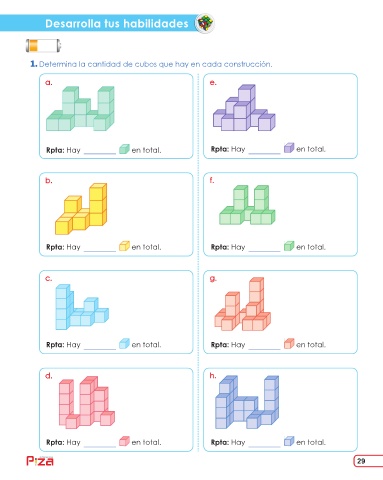Click the orange battery level icon
The width and height of the screenshot is (383, 480).
pos(43,46)
